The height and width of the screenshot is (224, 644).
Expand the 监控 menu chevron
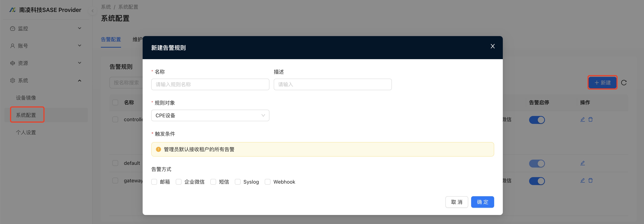coord(79,28)
